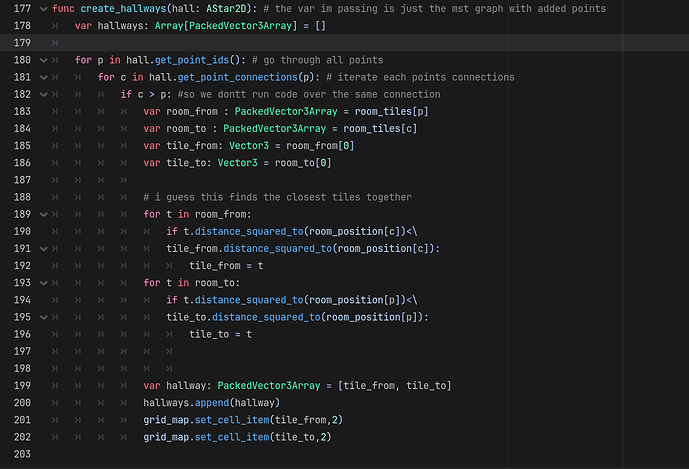This screenshot has width=689, height=469.
Task: Click the comment 'i guess this finds the closest tiles together'
Action: coord(278,197)
